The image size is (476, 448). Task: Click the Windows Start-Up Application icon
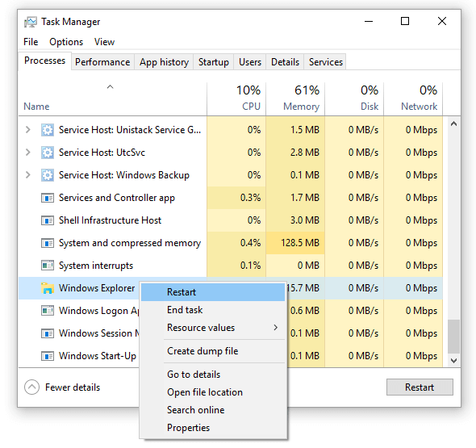pos(48,356)
